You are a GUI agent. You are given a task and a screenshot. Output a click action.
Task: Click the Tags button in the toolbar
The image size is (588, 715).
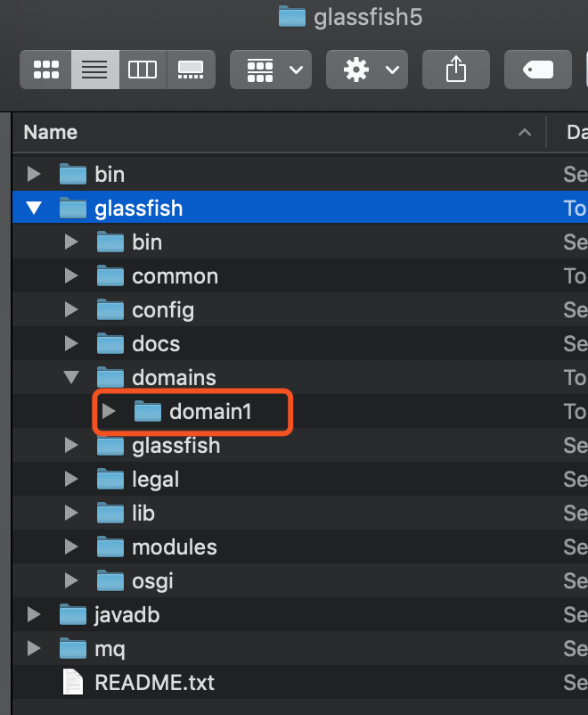[x=538, y=69]
